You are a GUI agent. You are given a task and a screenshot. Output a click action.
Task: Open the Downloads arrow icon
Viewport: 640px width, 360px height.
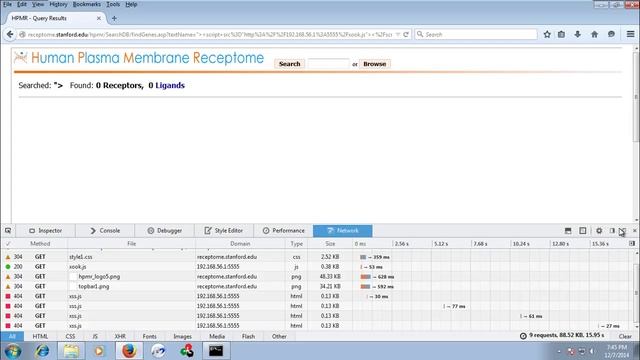[x=578, y=35]
